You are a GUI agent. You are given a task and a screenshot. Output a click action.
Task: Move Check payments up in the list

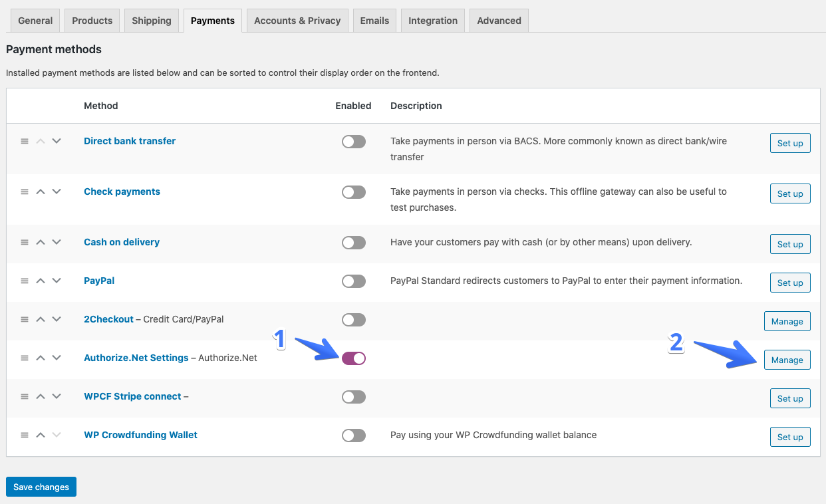tap(41, 191)
